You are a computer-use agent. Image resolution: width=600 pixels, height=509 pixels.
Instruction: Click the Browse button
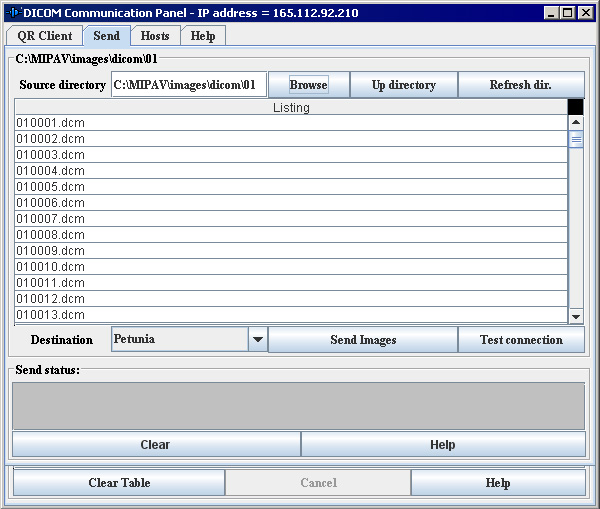(x=308, y=85)
